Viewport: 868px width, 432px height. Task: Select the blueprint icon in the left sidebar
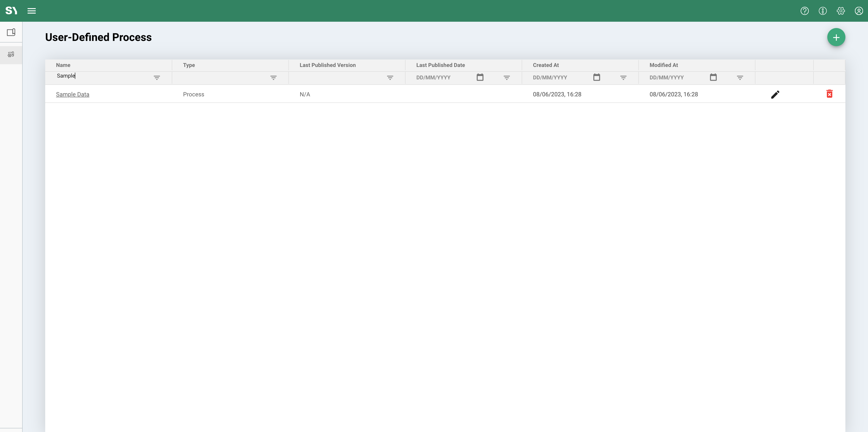tap(11, 32)
